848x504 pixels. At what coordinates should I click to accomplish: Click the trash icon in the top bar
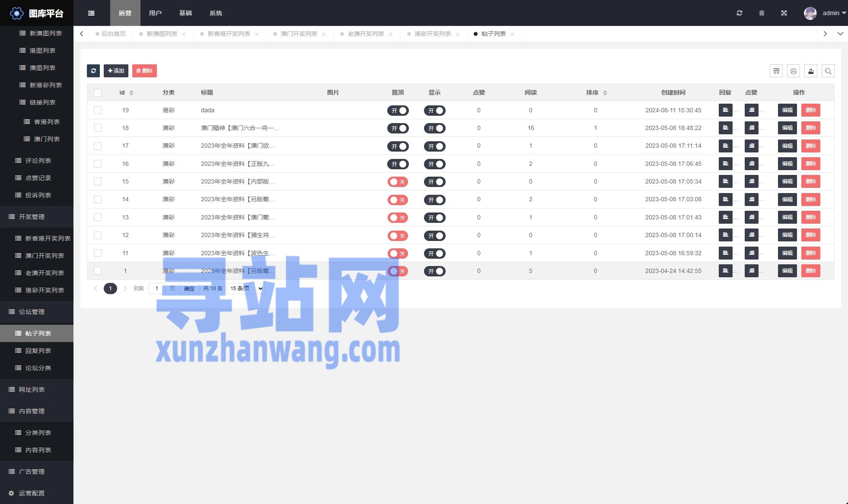pyautogui.click(x=762, y=13)
